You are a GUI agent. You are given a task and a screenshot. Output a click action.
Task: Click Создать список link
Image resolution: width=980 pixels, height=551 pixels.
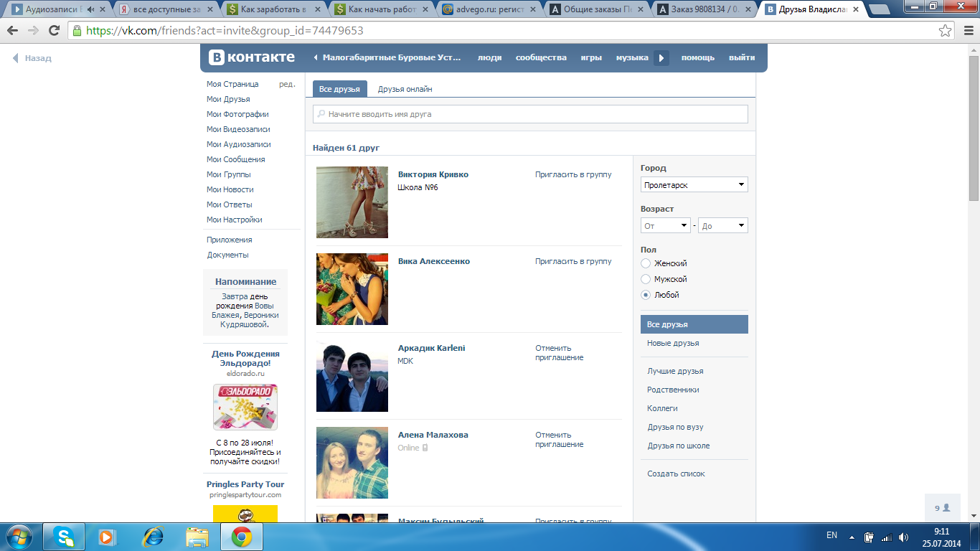(x=676, y=474)
